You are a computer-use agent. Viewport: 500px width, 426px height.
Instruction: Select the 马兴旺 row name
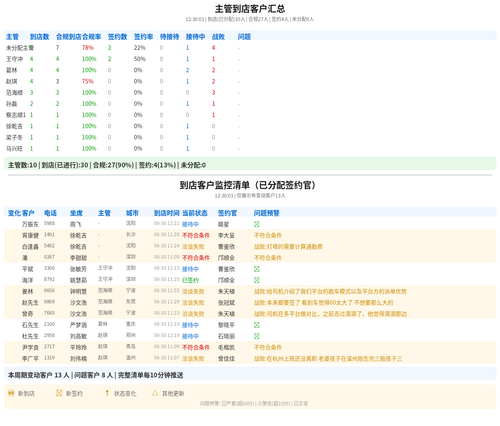[x=14, y=149]
